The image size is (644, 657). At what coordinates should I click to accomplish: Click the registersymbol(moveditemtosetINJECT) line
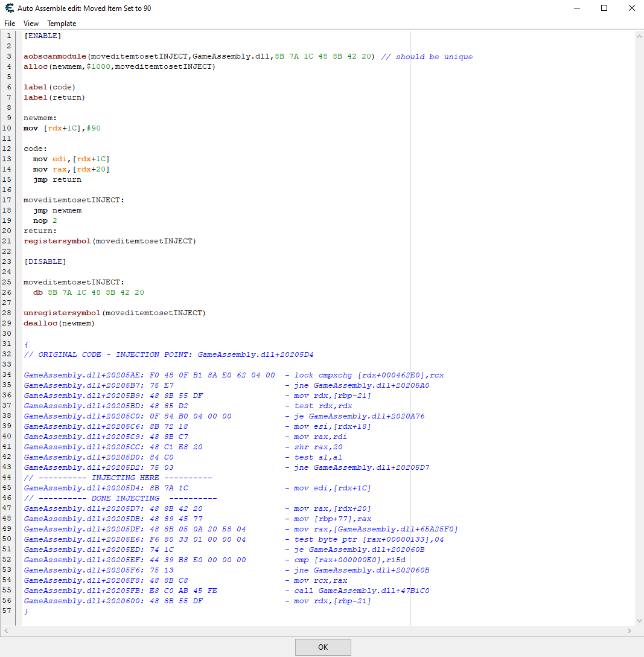coord(110,241)
